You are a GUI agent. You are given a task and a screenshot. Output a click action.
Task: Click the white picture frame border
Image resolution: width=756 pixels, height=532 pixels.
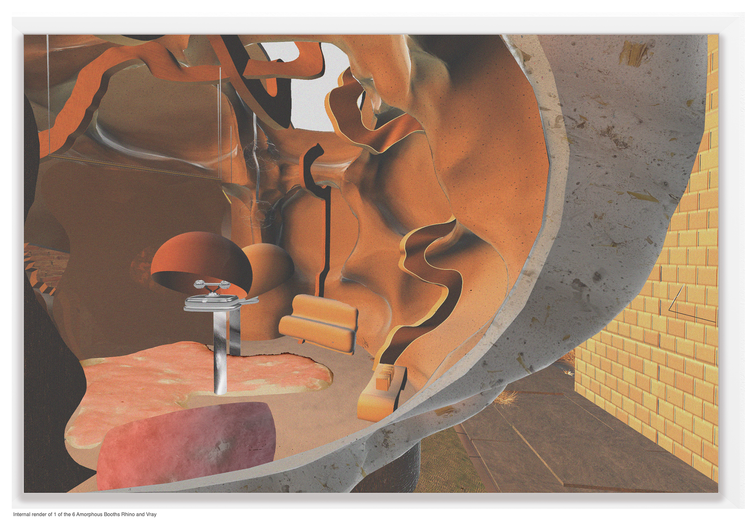pos(378,24)
